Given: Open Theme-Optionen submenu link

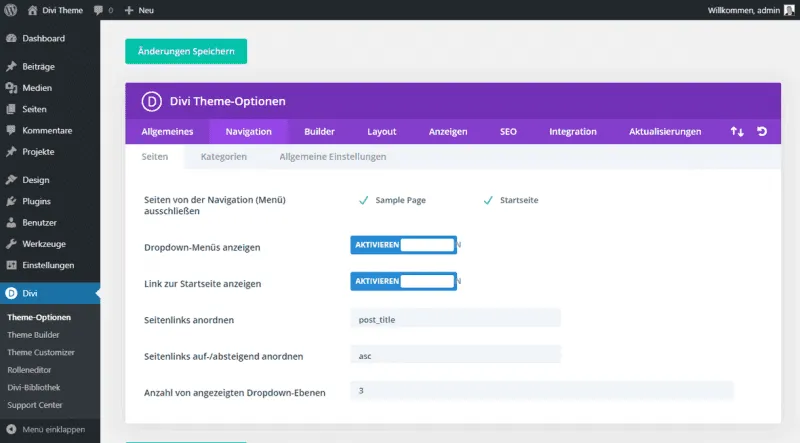Looking at the screenshot, I should point(39,317).
